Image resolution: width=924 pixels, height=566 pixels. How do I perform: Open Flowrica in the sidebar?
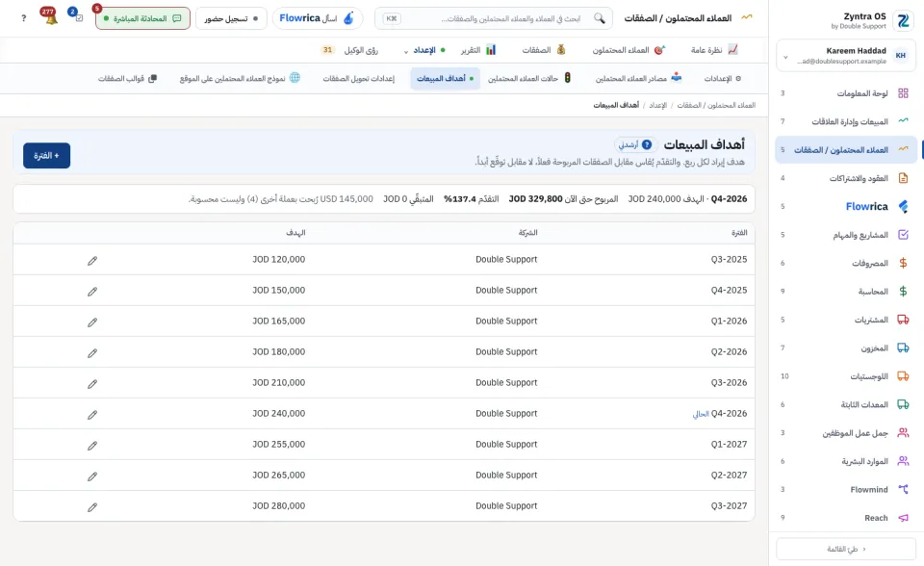tap(846, 206)
